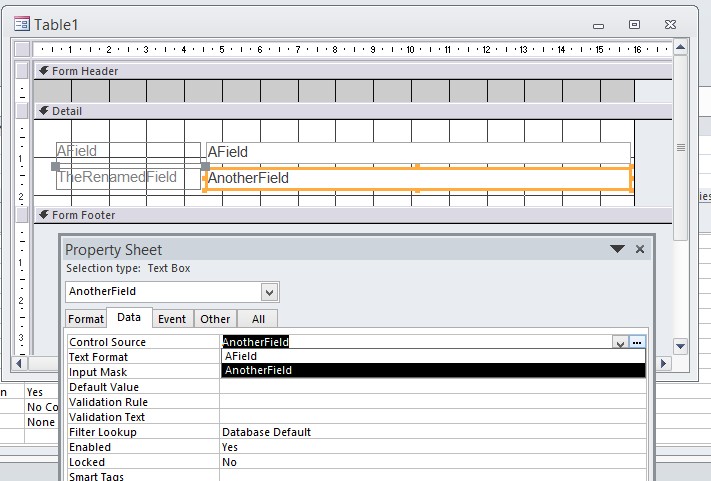The width and height of the screenshot is (711, 481).
Task: Click the Yes value in background property grid
Action: click(x=35, y=392)
